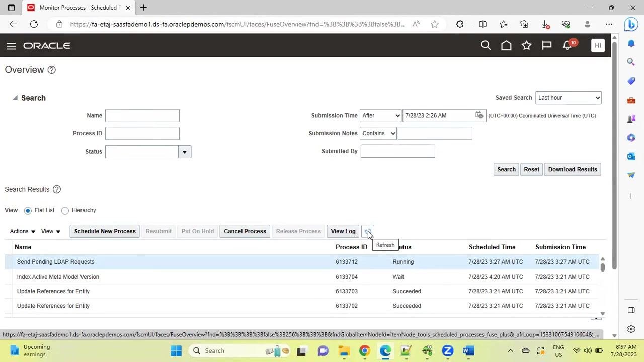Open the notifications bell icon
Screen dimensions: 644x362
[x=568, y=46]
